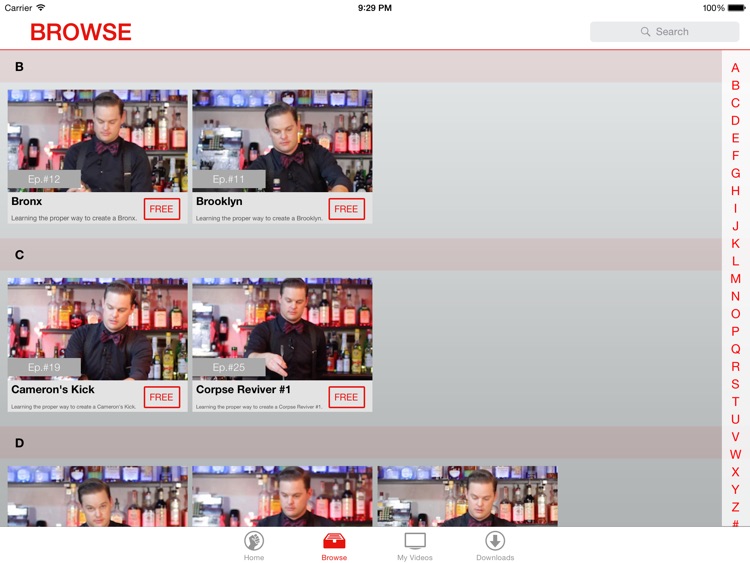750x563 pixels.
Task: Jump to letter W in index
Action: pos(735,454)
